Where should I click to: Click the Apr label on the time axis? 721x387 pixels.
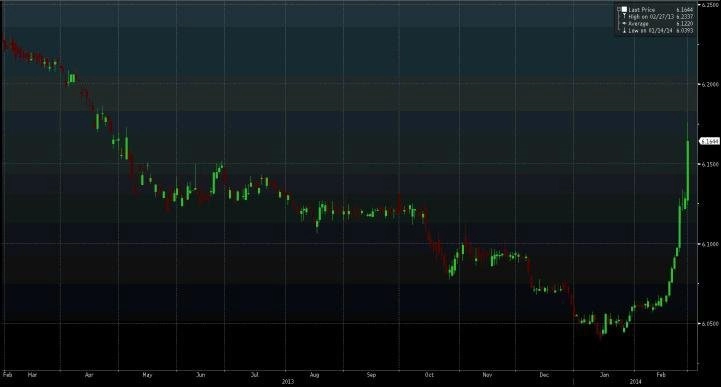pos(89,375)
